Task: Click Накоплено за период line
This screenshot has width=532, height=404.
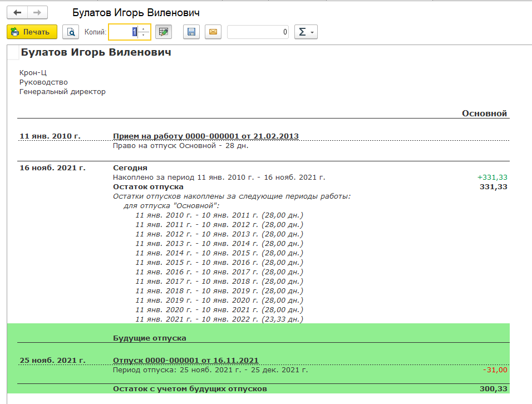Action: pos(219,177)
